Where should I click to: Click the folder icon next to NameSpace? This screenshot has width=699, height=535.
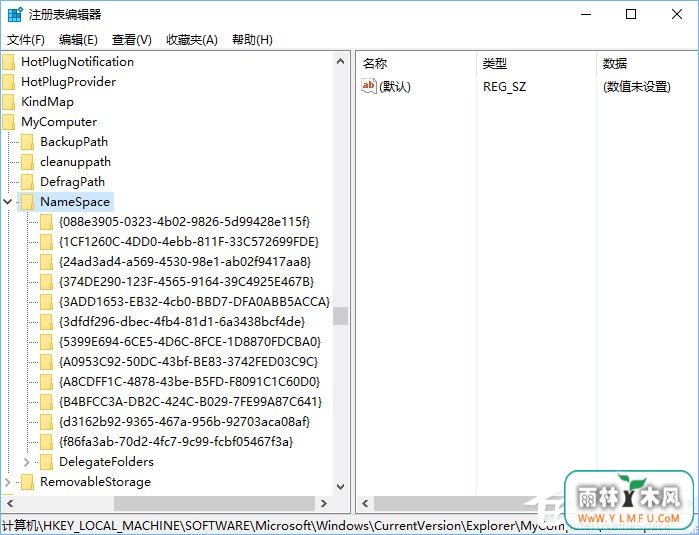click(28, 202)
